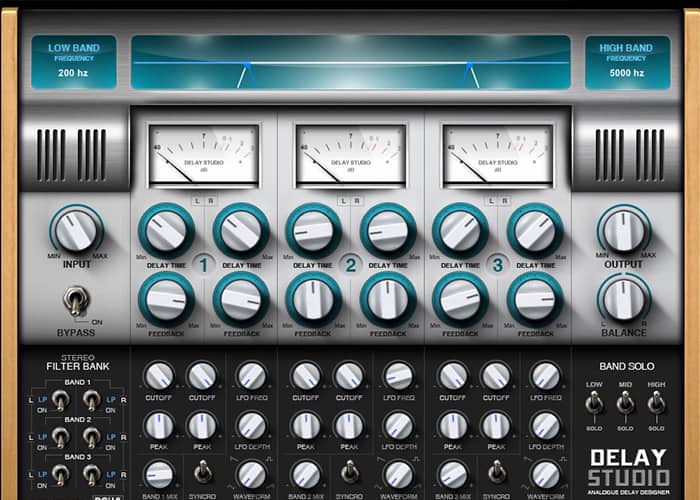The width and height of the screenshot is (700, 500).
Task: Click band 3 left Feedback knob
Action: (x=460, y=300)
